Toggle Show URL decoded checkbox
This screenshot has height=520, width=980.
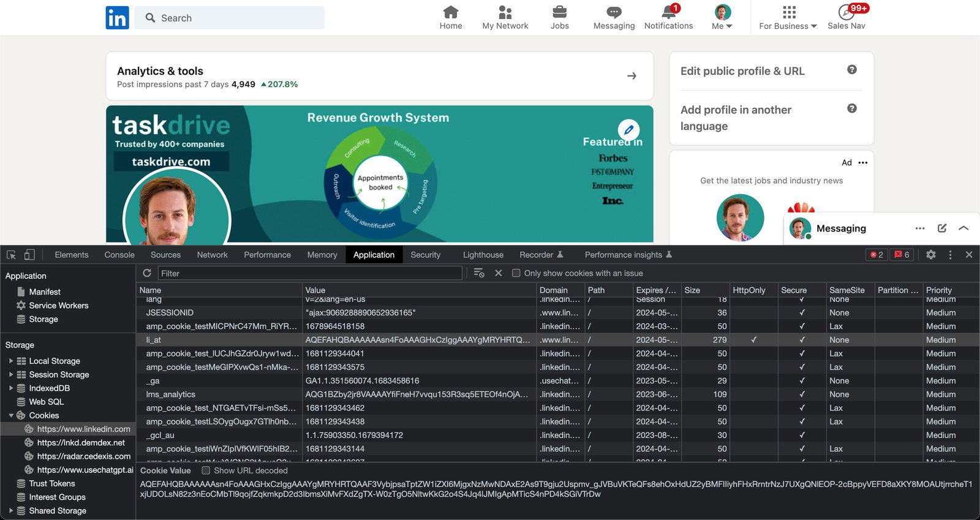click(206, 470)
